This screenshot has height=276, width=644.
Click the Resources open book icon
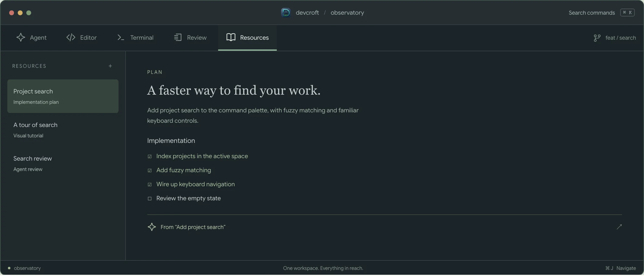231,37
